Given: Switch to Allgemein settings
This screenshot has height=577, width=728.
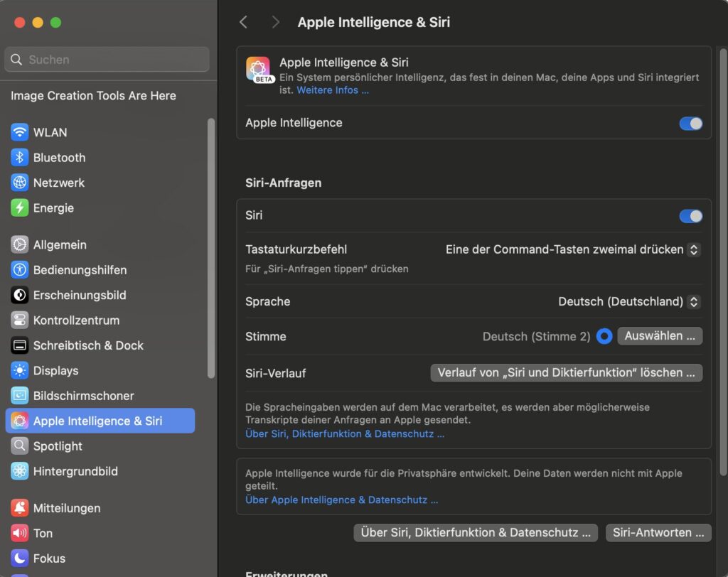Looking at the screenshot, I should tap(60, 244).
